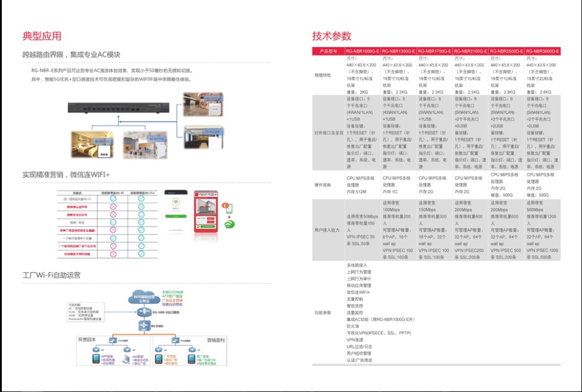The image size is (582, 392).
Task: Select the POE switch icon in 营销盈利 box
Action: tap(175, 340)
